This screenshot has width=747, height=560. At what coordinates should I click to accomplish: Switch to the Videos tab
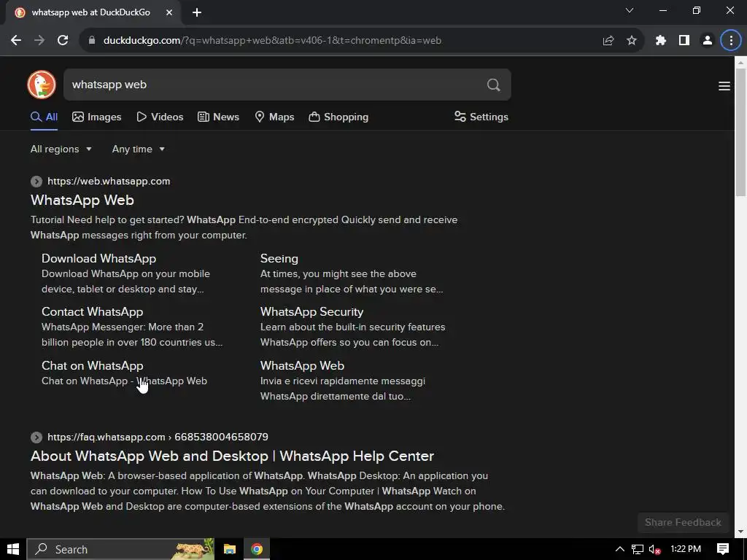click(x=160, y=117)
